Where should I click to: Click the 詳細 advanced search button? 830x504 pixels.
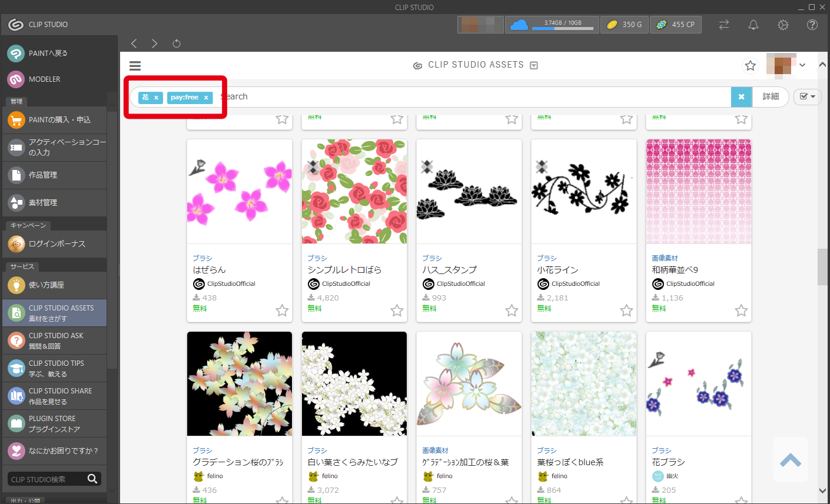tap(771, 96)
